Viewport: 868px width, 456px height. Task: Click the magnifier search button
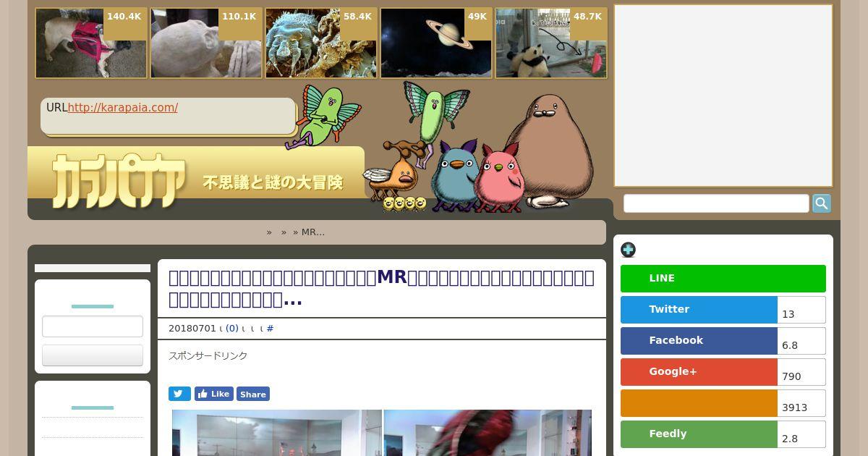[x=822, y=203]
